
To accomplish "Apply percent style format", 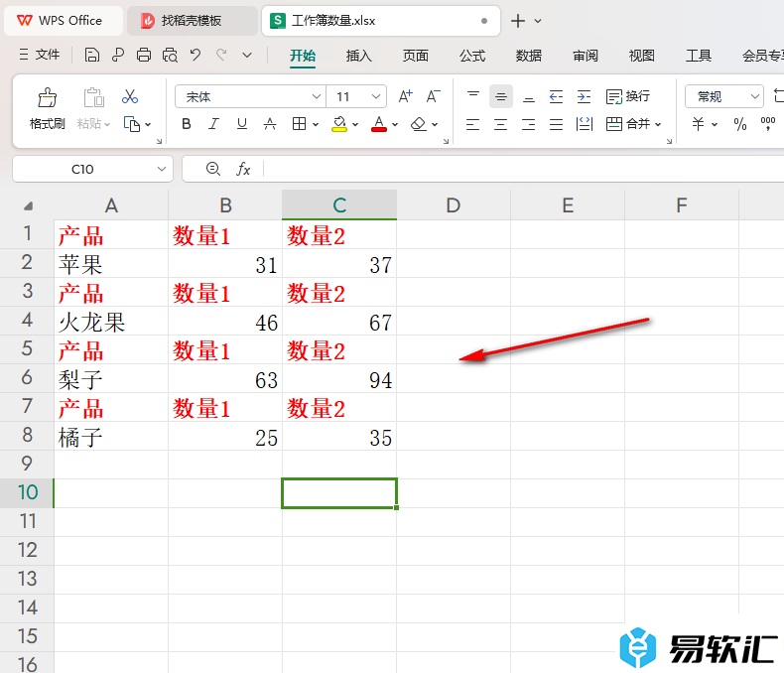I will (740, 124).
